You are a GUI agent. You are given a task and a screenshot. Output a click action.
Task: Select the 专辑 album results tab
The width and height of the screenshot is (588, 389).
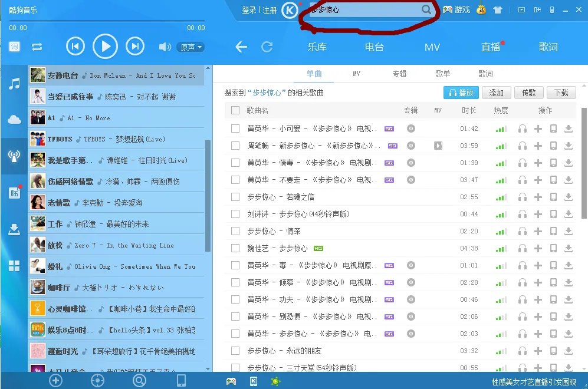coord(399,74)
